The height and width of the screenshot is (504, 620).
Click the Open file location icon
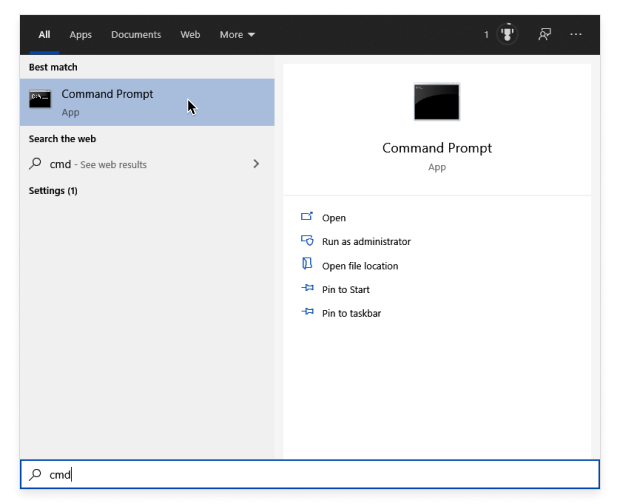(307, 265)
